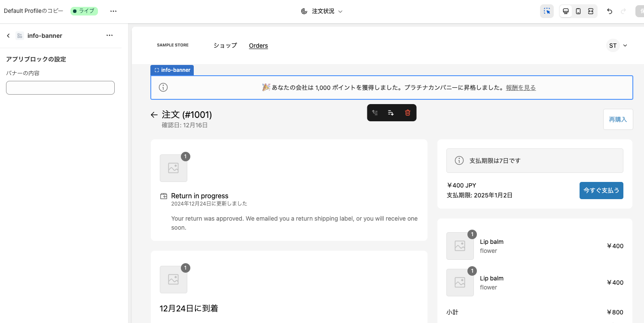This screenshot has width=644, height=323.
Task: Click the second Lip balm item thumbnail
Action: pos(460,283)
